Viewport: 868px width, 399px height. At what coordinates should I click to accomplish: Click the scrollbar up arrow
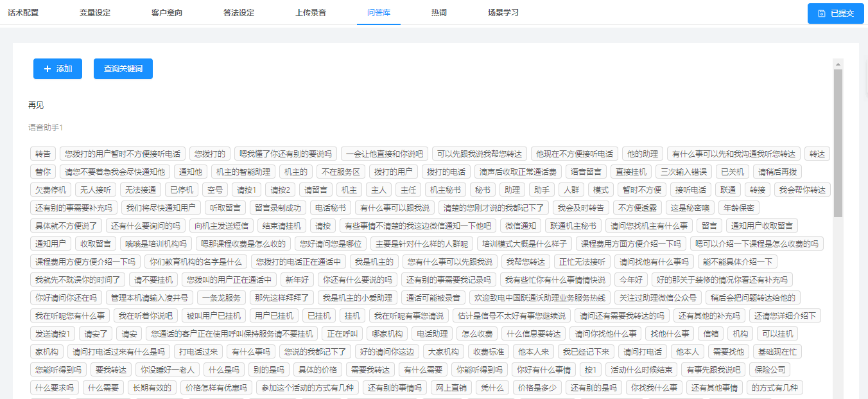(x=838, y=64)
